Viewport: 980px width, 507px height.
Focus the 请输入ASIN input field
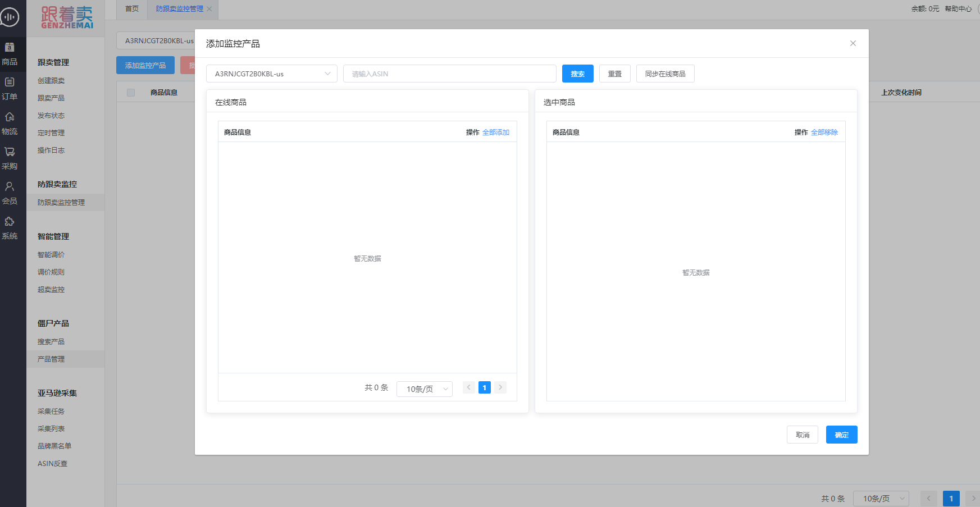coord(450,74)
